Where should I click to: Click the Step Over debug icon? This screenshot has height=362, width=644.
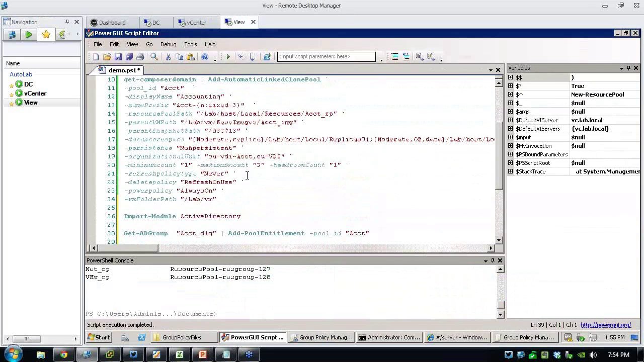pyautogui.click(x=253, y=57)
